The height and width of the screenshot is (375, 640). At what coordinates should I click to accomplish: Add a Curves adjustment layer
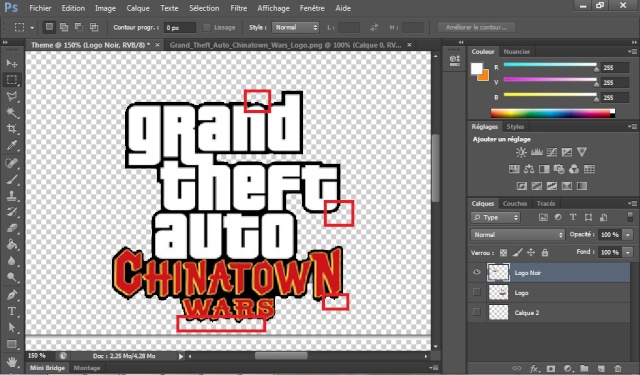pyautogui.click(x=551, y=152)
